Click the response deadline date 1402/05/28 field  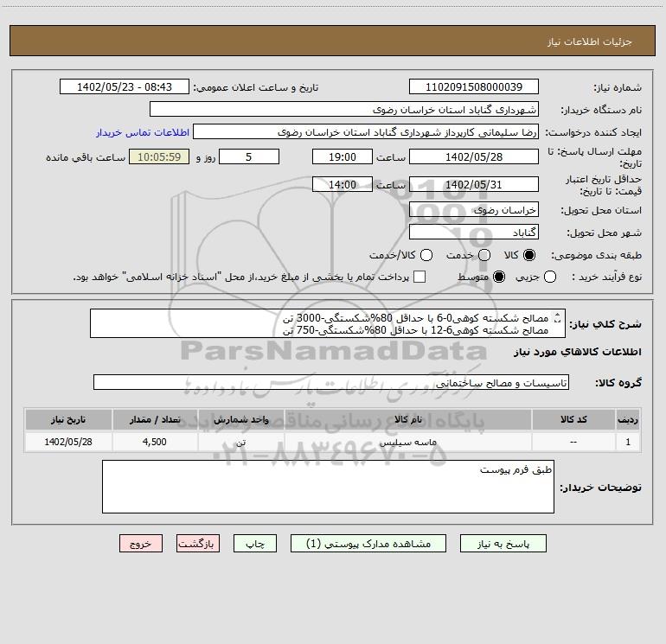474,156
